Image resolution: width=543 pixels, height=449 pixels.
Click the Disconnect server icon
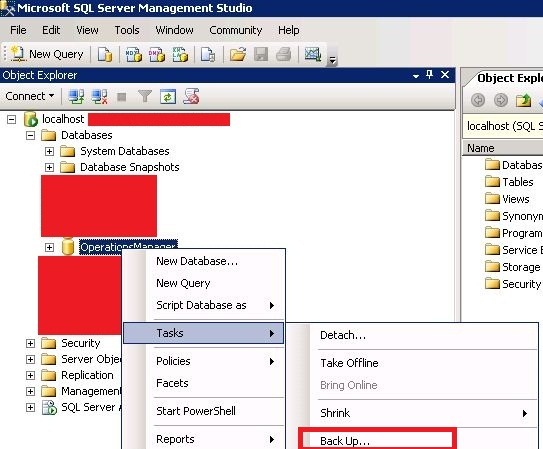coord(99,97)
